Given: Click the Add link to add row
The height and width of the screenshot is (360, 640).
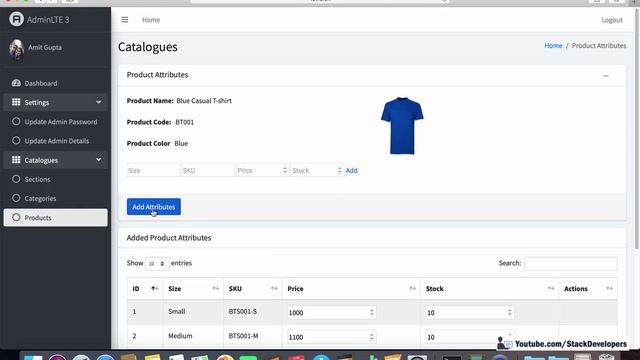Looking at the screenshot, I should [x=351, y=170].
